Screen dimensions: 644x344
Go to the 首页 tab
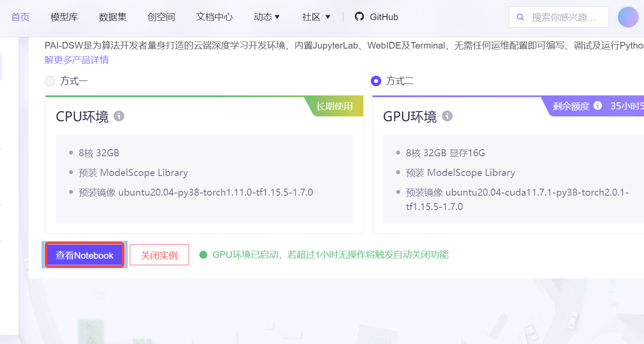[x=21, y=17]
